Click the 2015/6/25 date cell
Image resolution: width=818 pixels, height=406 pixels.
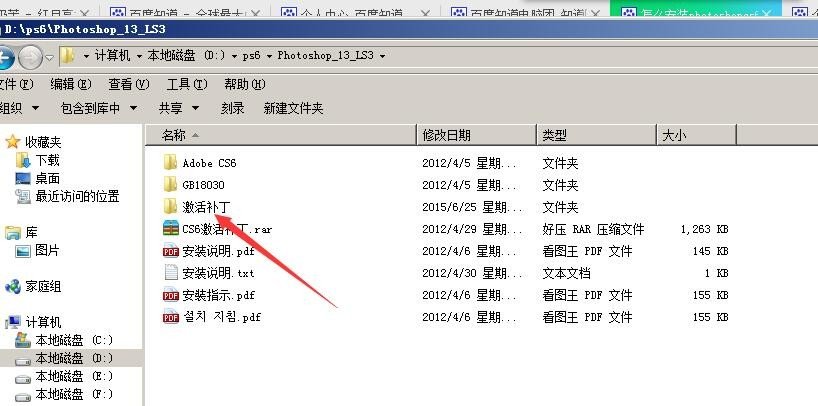[x=472, y=207]
